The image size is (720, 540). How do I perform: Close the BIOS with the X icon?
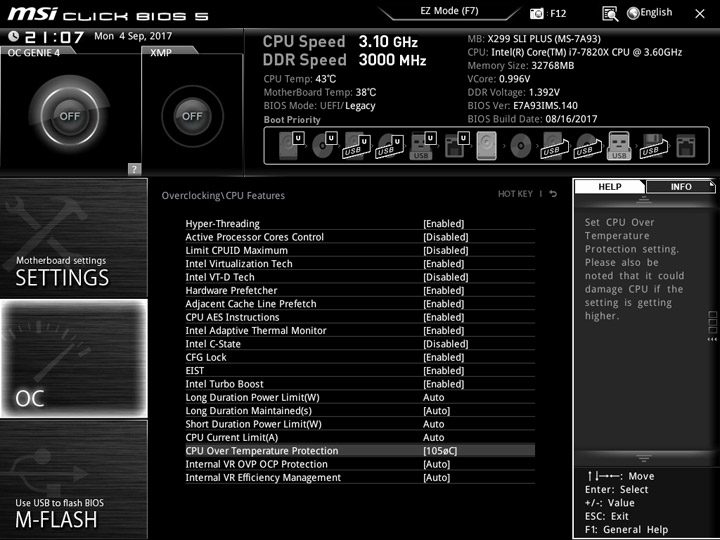click(699, 14)
